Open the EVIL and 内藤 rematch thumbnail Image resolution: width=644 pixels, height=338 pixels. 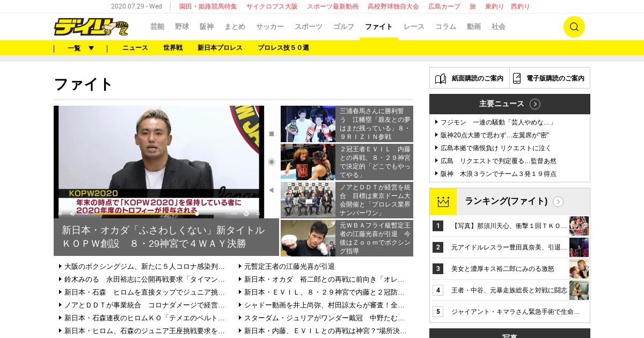(x=308, y=161)
